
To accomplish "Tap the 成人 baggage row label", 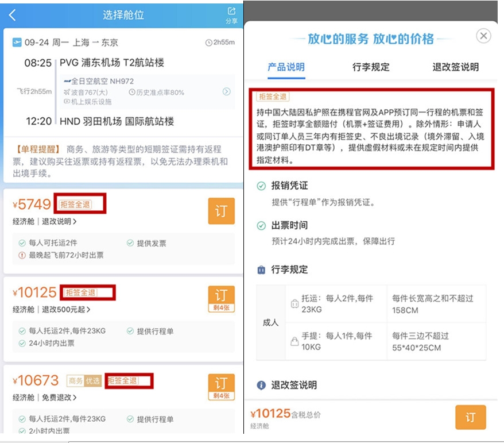I will coord(270,322).
